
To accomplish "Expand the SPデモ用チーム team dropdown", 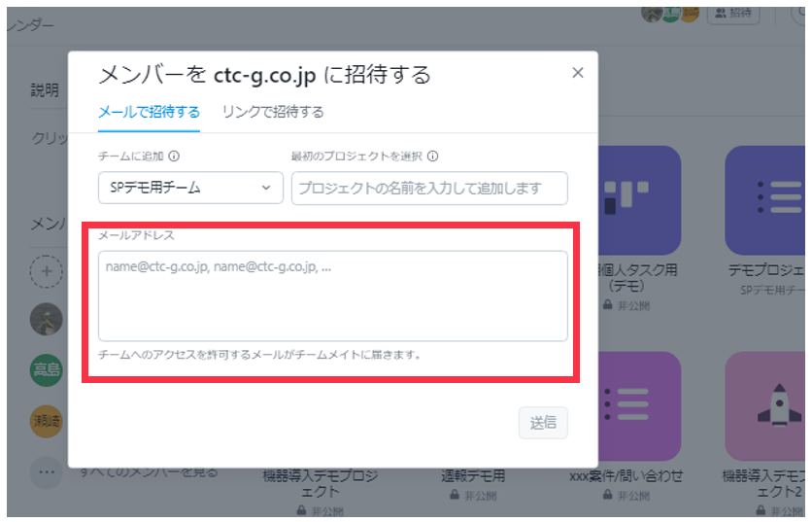I will point(190,188).
